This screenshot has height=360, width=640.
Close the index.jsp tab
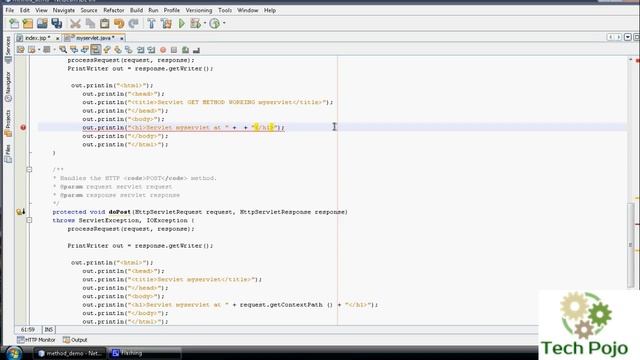point(58,38)
